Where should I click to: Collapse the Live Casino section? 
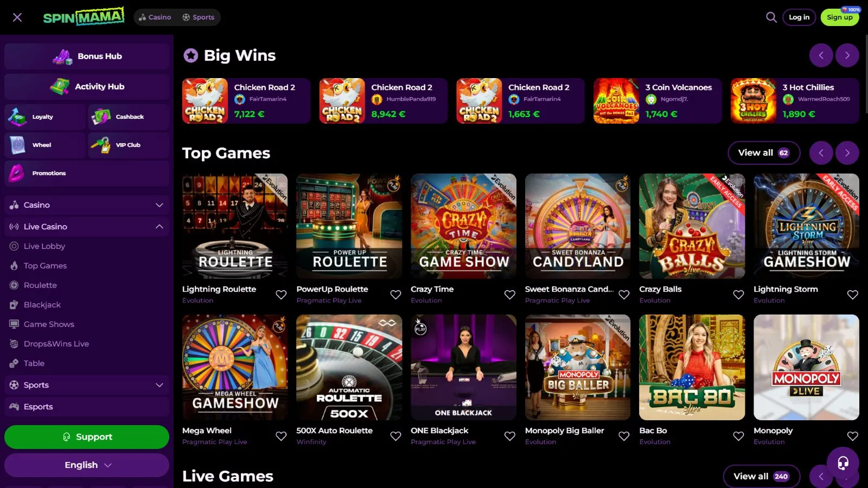pos(159,227)
